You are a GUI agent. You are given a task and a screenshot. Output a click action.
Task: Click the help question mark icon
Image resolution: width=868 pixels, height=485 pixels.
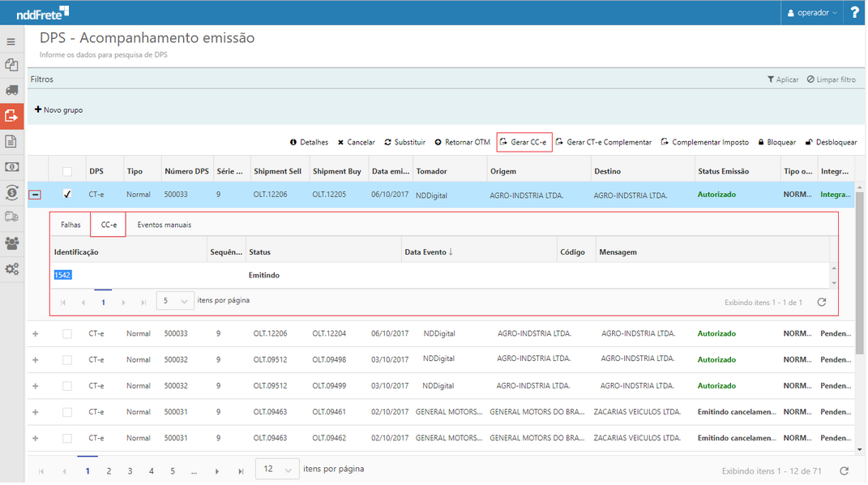(x=854, y=12)
